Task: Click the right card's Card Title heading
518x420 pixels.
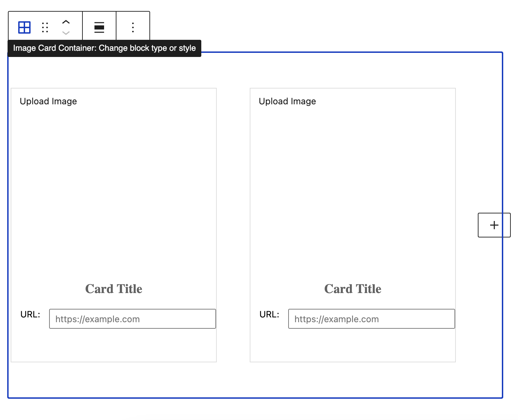Action: pos(353,289)
